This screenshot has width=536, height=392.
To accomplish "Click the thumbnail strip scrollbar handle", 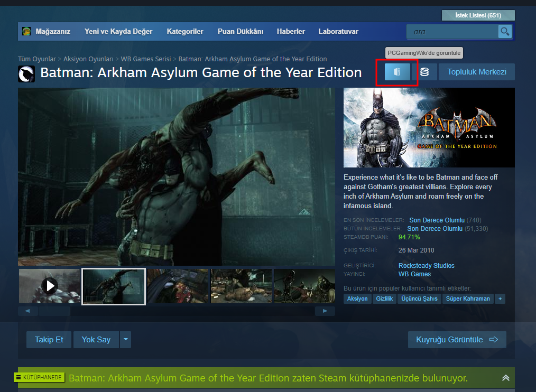I will [x=54, y=311].
